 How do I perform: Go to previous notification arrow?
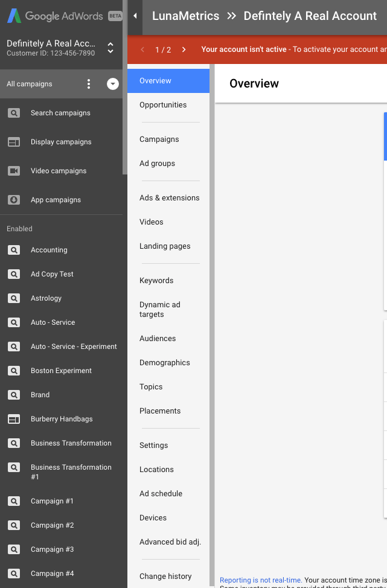[x=142, y=50]
